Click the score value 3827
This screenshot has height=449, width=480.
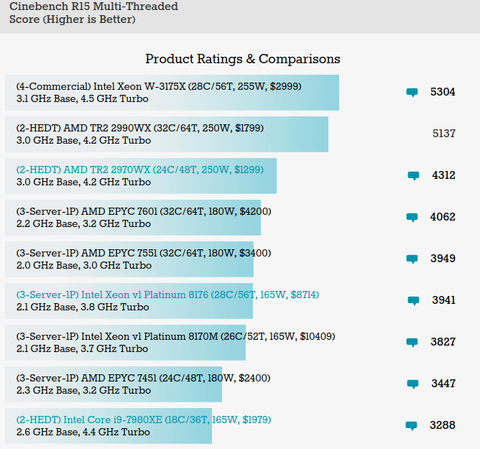click(x=443, y=342)
